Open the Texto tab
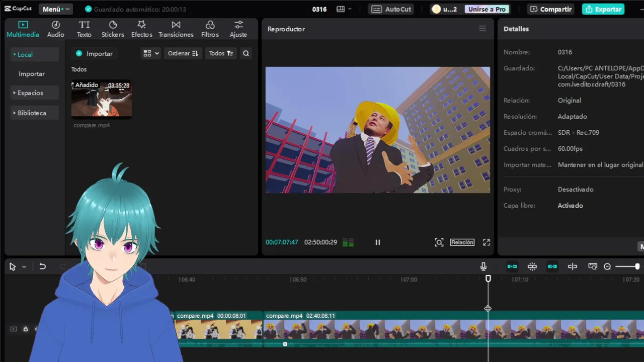Image resolution: width=644 pixels, height=362 pixels. point(84,29)
